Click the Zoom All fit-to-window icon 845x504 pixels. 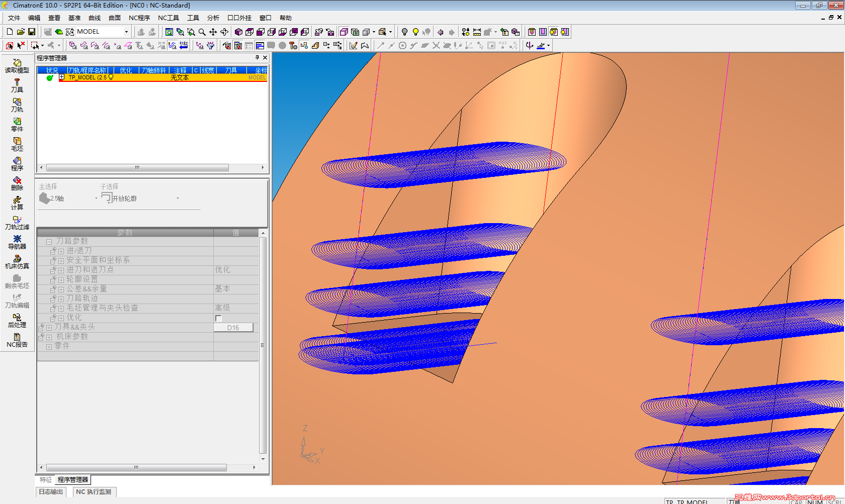click(169, 32)
